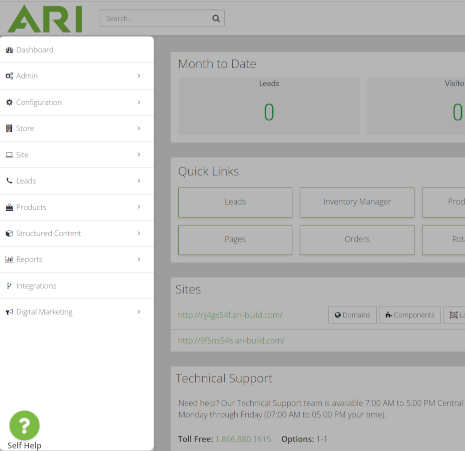465x451 pixels.
Task: Expand the Products menu chevron
Action: [x=139, y=207]
